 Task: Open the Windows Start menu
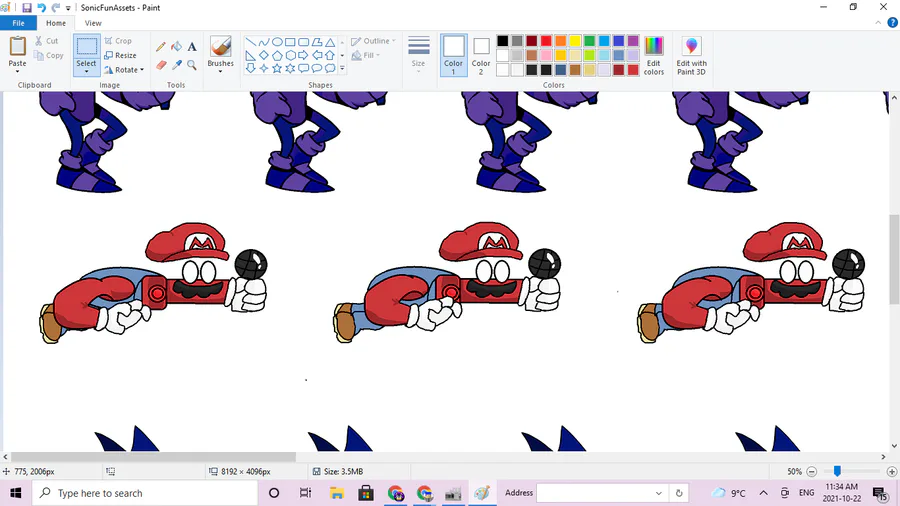pyautogui.click(x=15, y=493)
